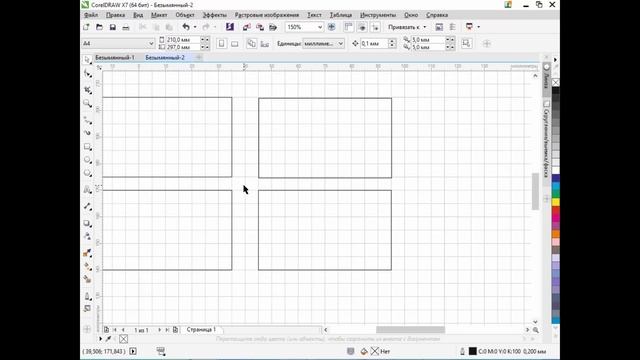The height and width of the screenshot is (360, 640).
Task: Open the Outline Pen tool
Action: coord(87,296)
